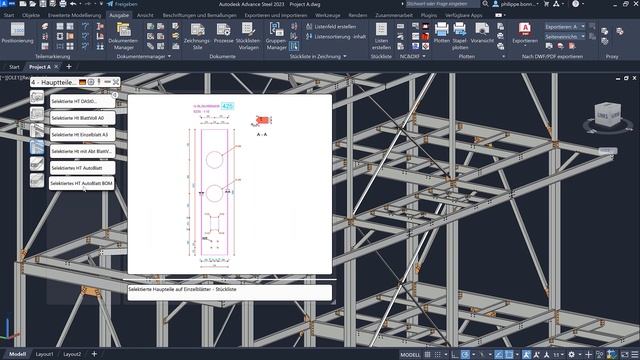Toggle polar tracking in status bar

[465, 355]
